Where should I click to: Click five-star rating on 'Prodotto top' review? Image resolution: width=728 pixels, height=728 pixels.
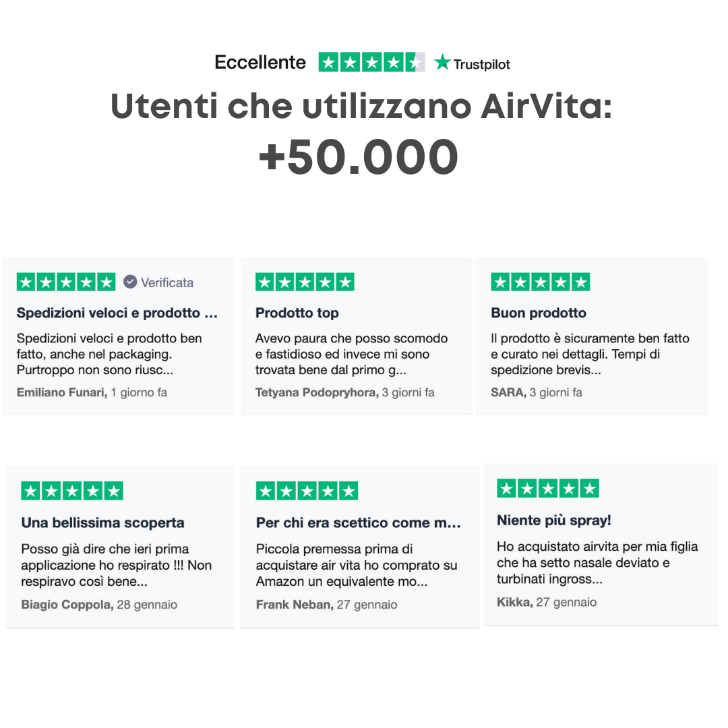point(305,282)
